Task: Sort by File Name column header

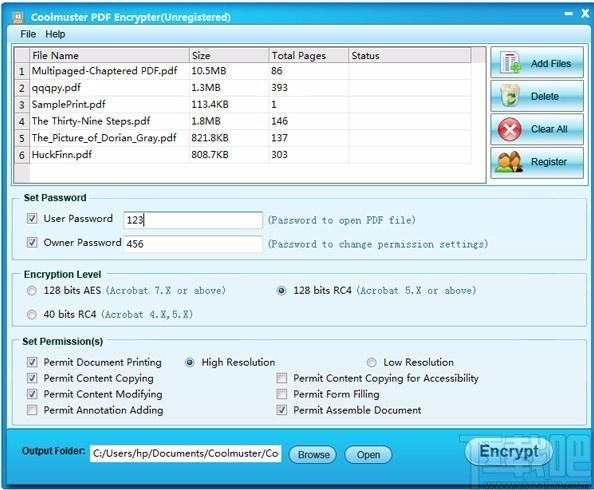Action: point(109,55)
